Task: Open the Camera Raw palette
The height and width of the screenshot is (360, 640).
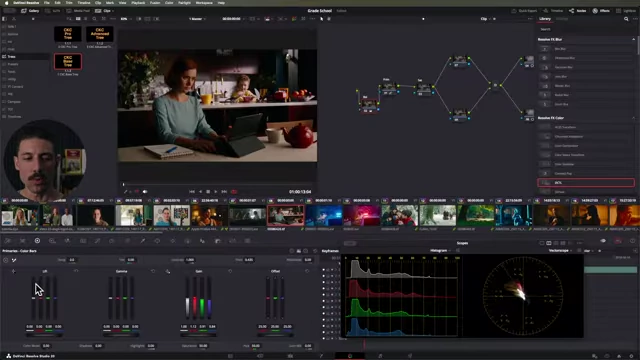Action: coord(8,241)
